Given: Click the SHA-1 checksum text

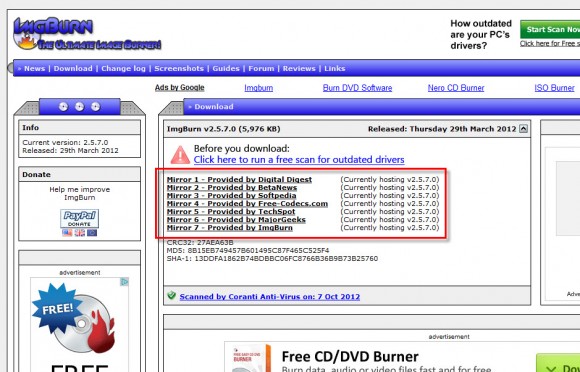Looking at the screenshot, I should 272,258.
